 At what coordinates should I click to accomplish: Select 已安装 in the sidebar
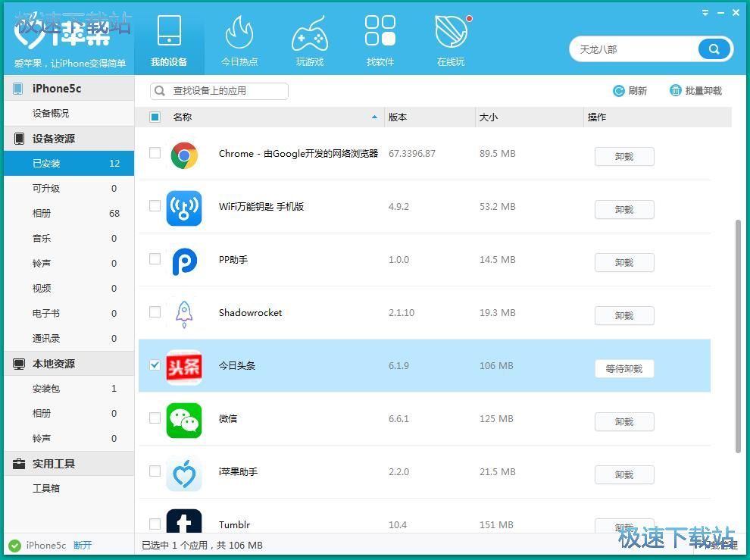point(69,163)
